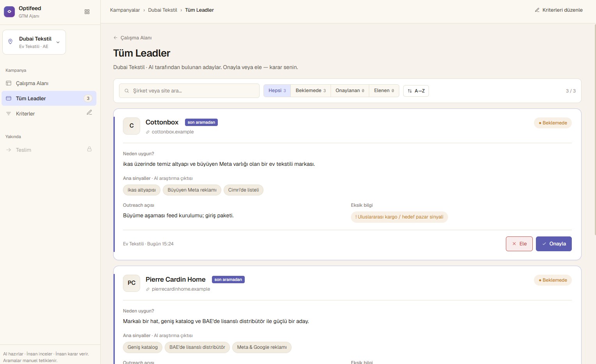This screenshot has width=596, height=364.
Task: Focus the Şirket veya site ara search field
Action: 189,91
